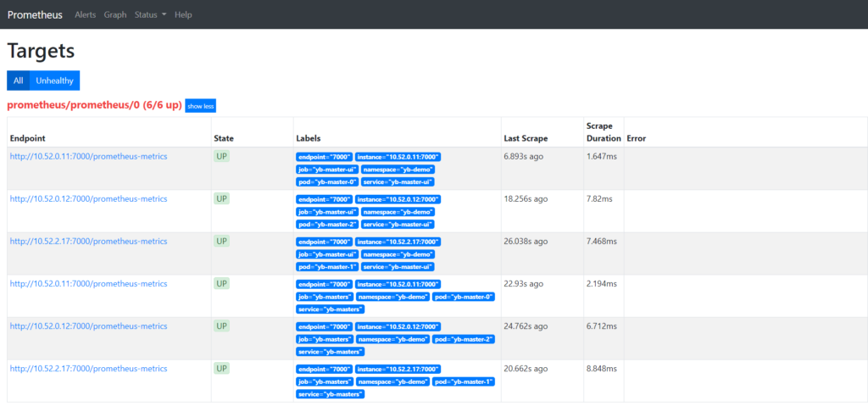Collapse the target list with show less
The width and height of the screenshot is (868, 412).
point(201,106)
